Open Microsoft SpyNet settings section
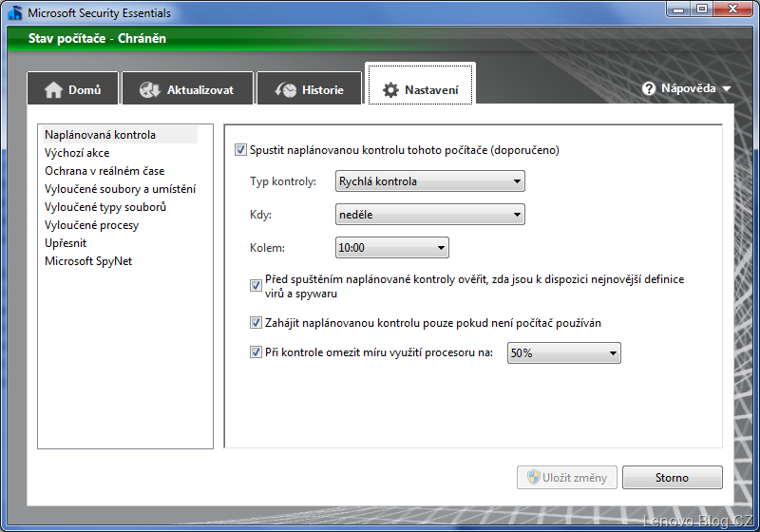The width and height of the screenshot is (760, 532). 88,261
